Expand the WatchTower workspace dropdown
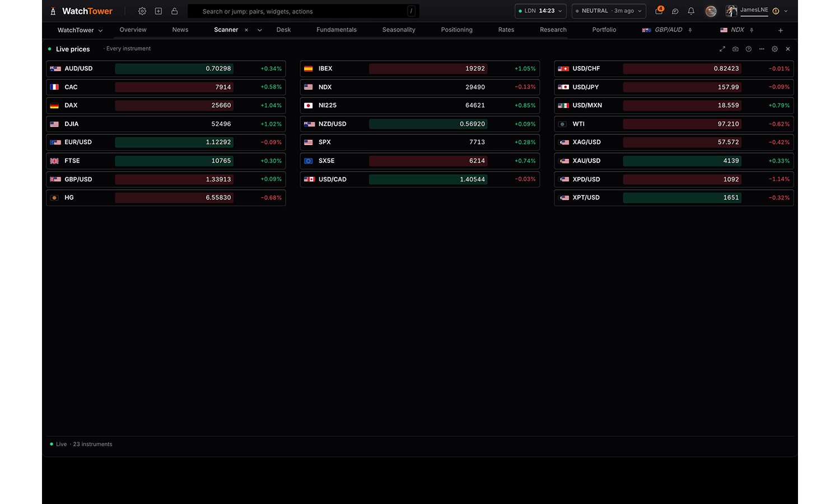 [x=80, y=30]
